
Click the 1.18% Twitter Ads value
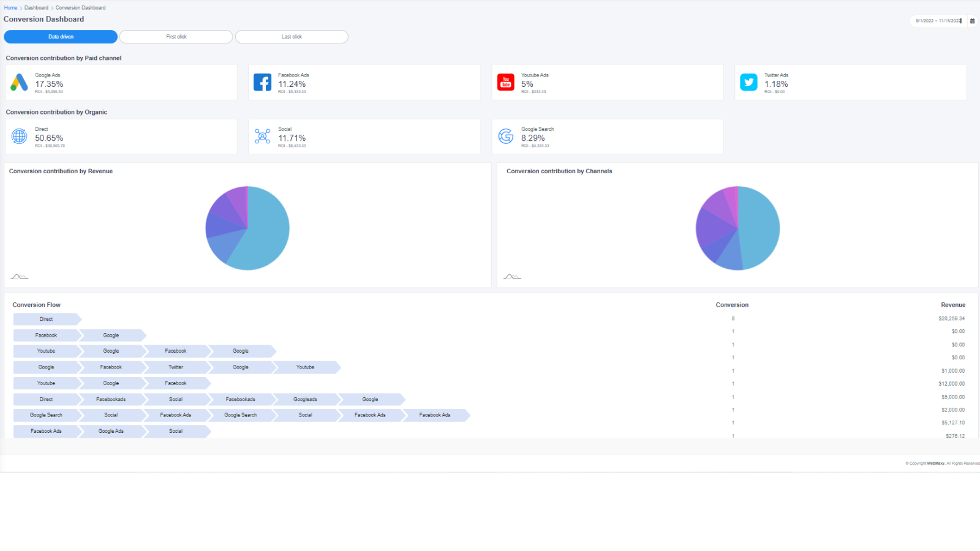pos(776,84)
